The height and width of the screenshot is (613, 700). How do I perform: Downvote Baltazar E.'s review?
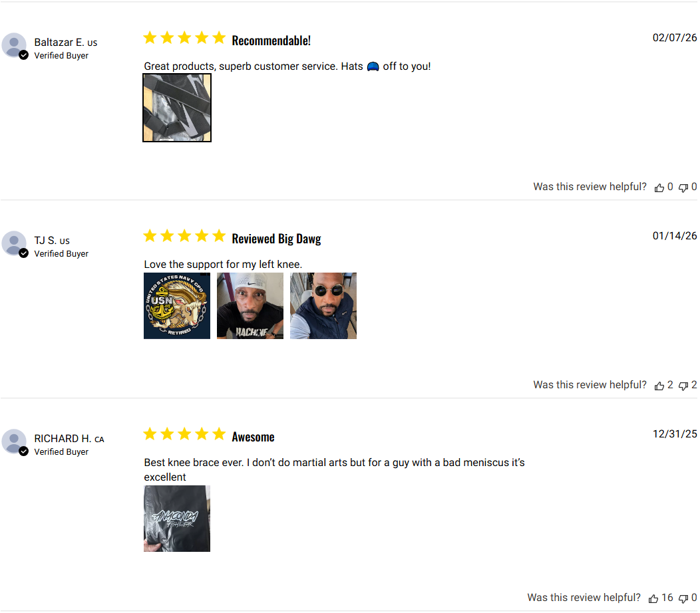point(683,187)
